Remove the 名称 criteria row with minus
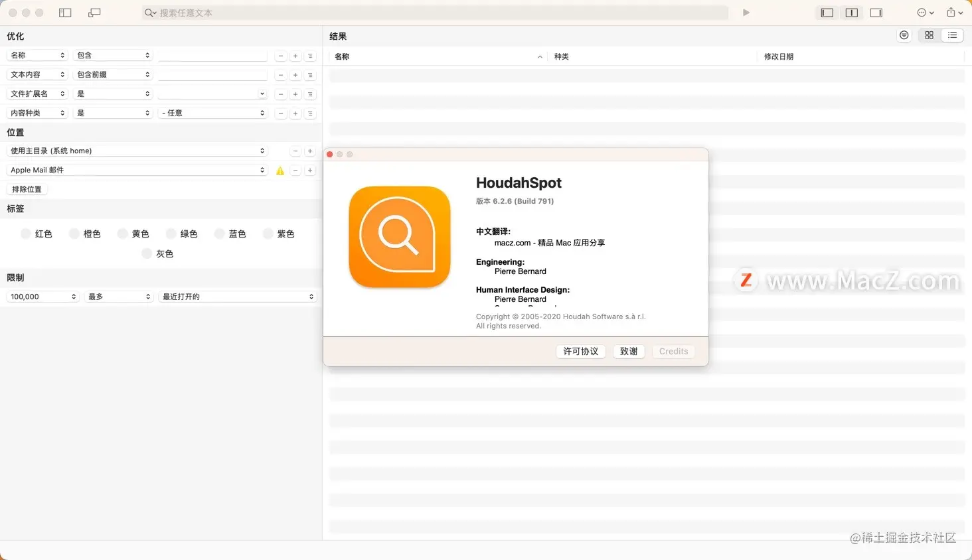 coord(281,56)
